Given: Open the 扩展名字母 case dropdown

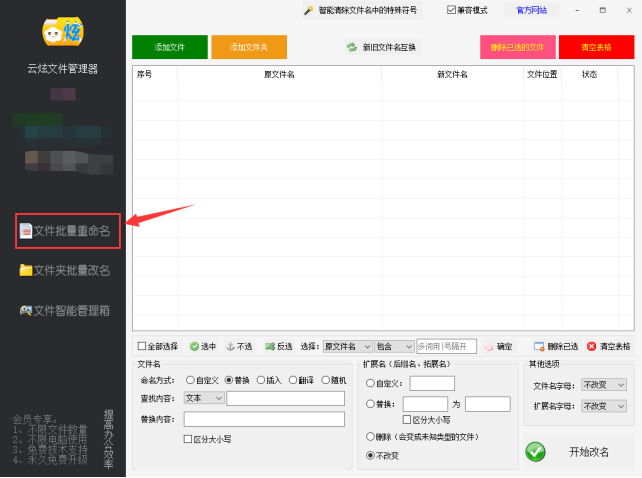Looking at the screenshot, I should coord(604,406).
